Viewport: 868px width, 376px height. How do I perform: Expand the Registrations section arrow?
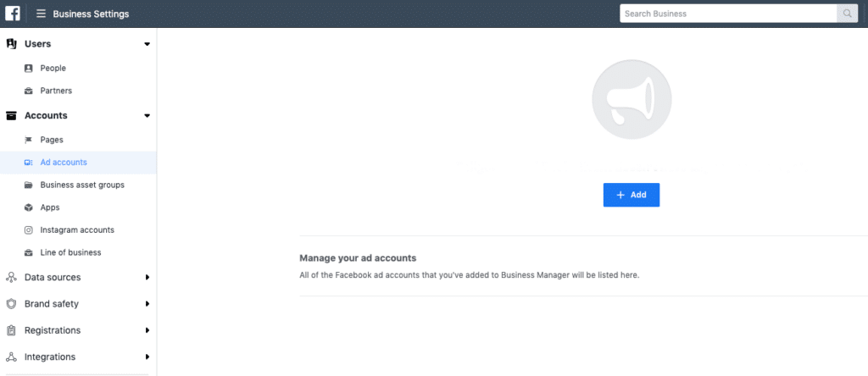point(147,330)
